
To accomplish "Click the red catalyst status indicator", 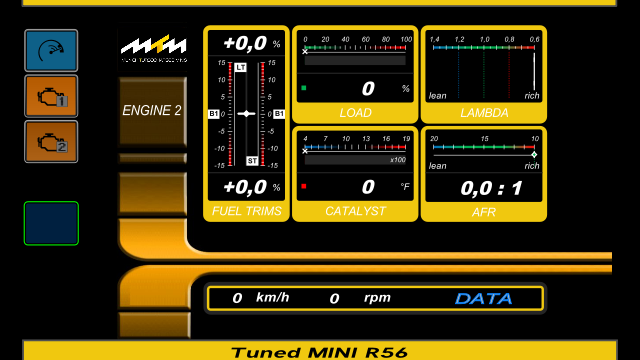I will pos(304,186).
